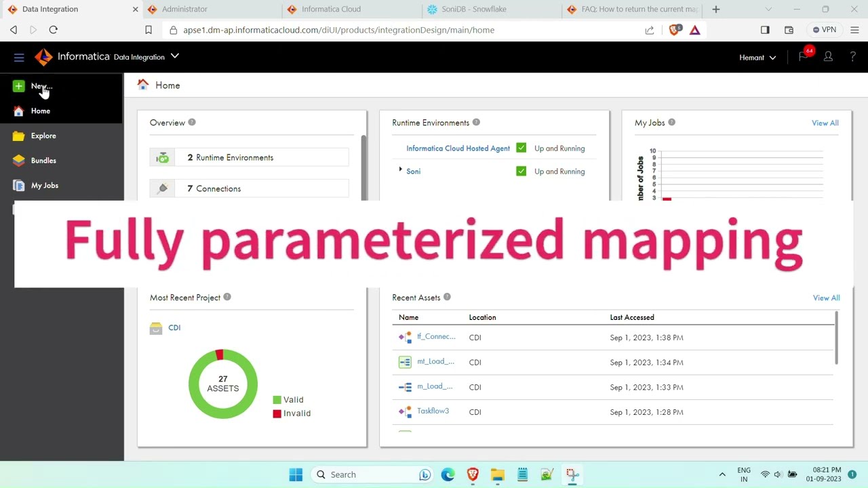Open Bundles in the left sidebar
Viewport: 868px width, 488px height.
(43, 161)
